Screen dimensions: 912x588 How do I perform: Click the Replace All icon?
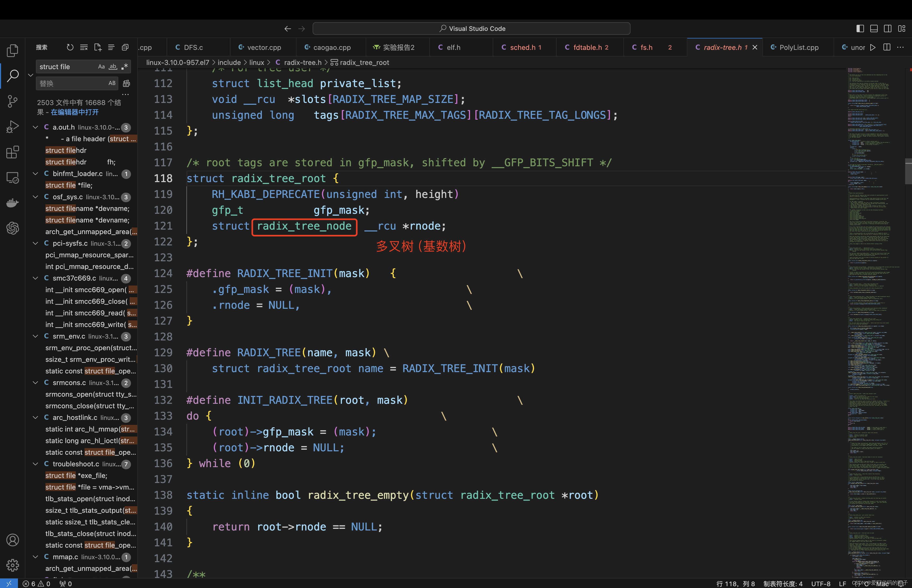click(x=126, y=83)
